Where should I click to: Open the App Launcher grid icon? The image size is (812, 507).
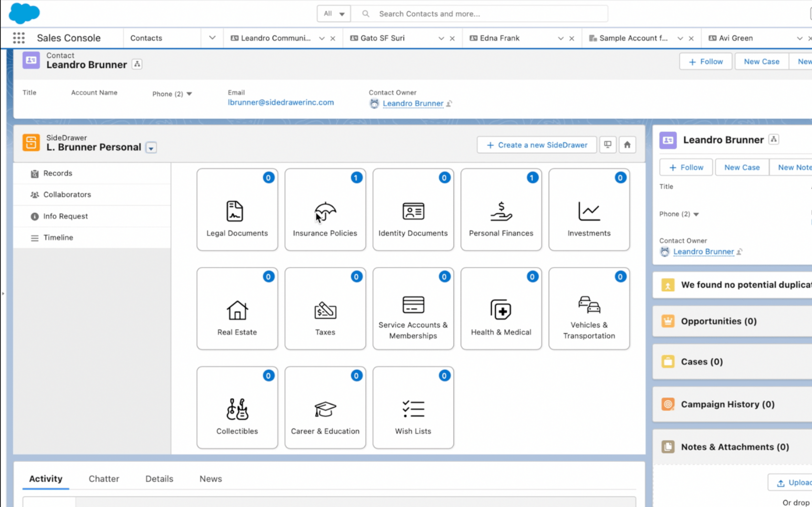(x=18, y=38)
